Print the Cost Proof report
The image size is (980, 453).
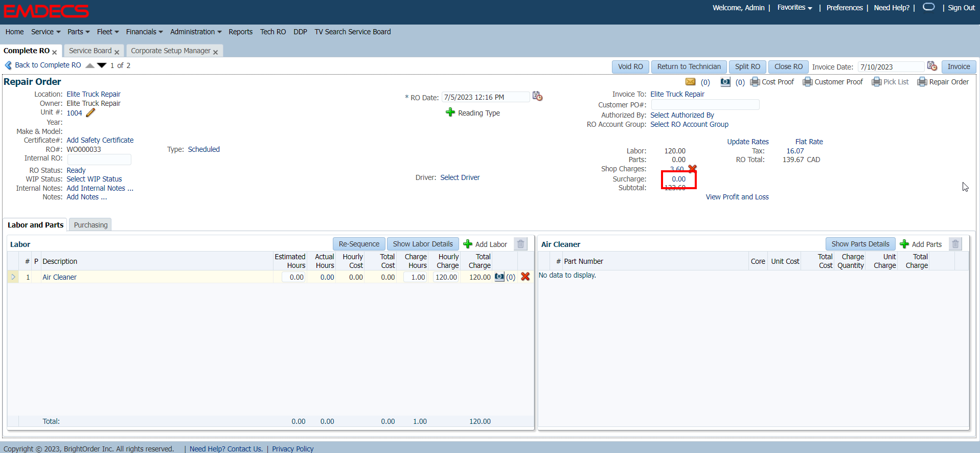[772, 82]
